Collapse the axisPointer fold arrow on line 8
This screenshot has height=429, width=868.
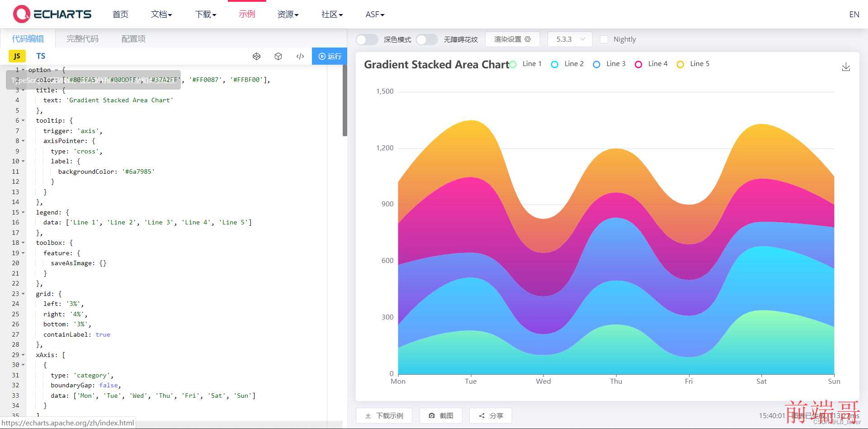point(23,141)
